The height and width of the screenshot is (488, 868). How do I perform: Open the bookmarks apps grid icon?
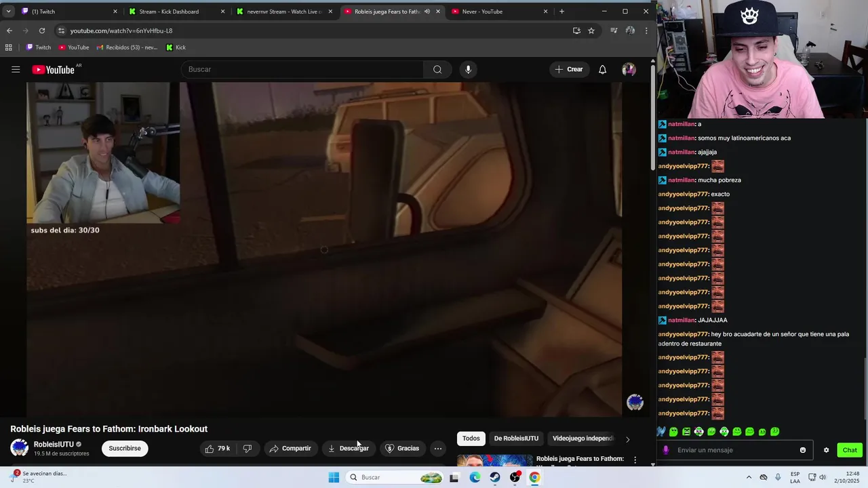click(8, 47)
